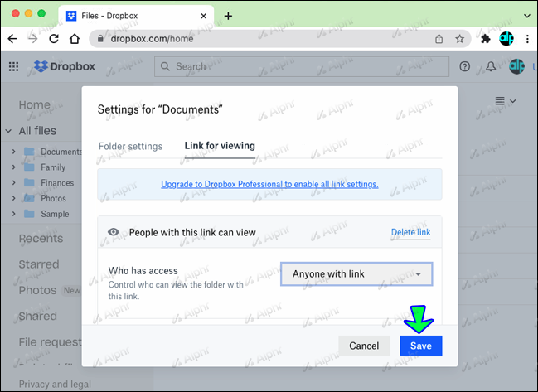Open Home in the sidebar

[35, 104]
